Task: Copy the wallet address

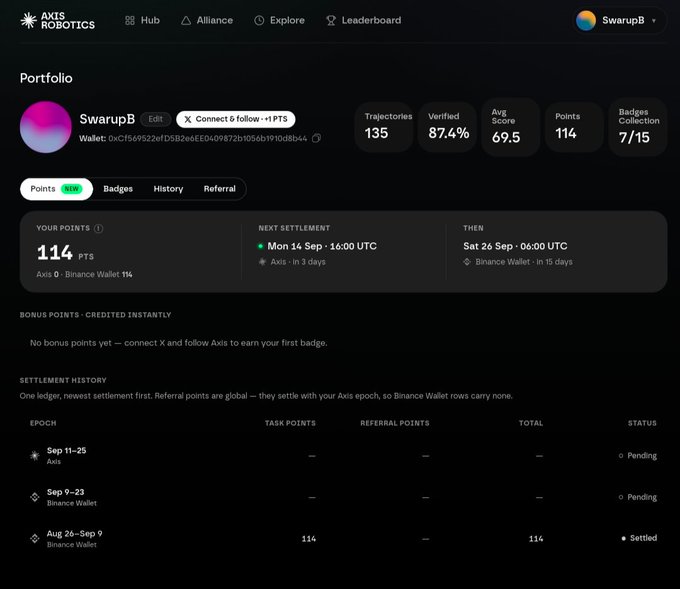Action: [317, 138]
